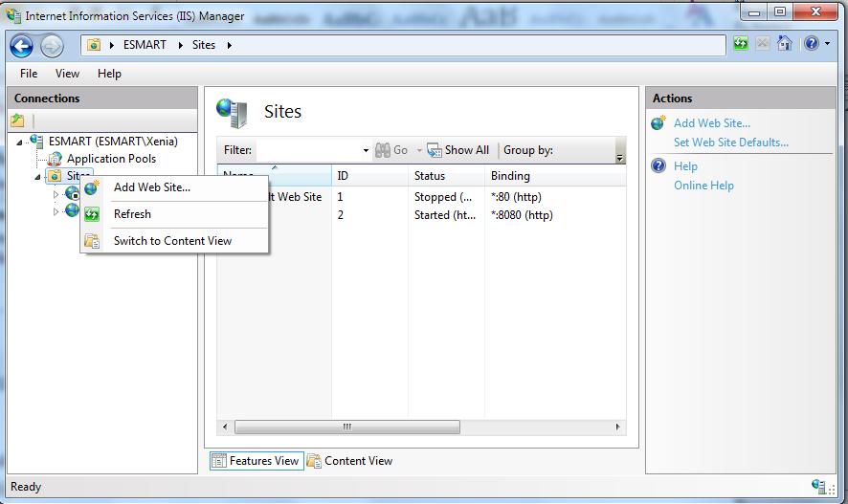Click the Create New Connection icon in Connections
This screenshot has height=504, width=848.
18,121
